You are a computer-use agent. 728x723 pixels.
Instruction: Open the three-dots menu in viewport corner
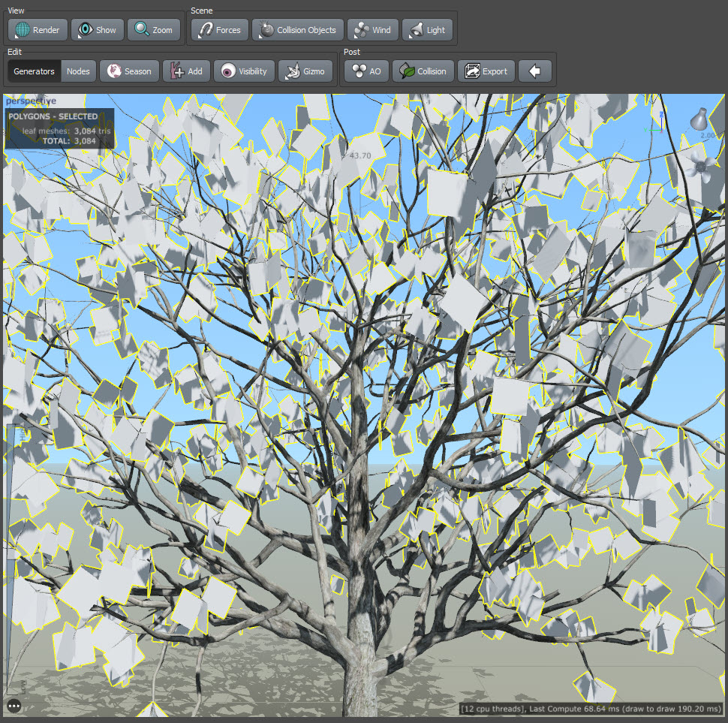coord(14,706)
